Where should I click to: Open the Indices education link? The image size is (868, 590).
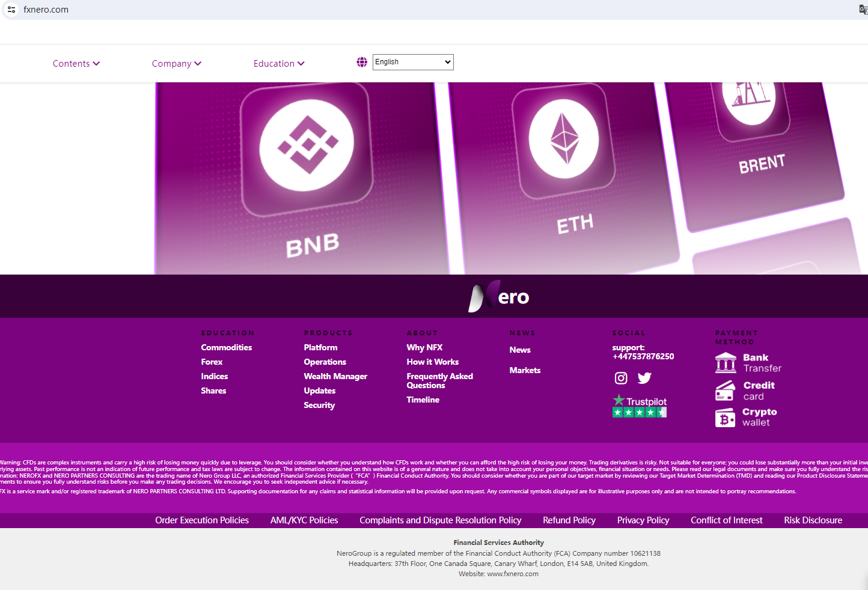(x=215, y=376)
